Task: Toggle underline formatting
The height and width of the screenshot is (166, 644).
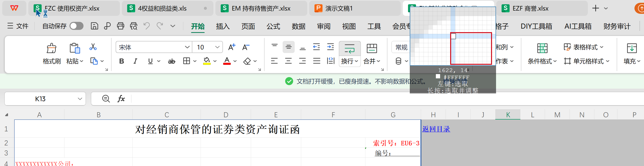Action: pos(150,61)
